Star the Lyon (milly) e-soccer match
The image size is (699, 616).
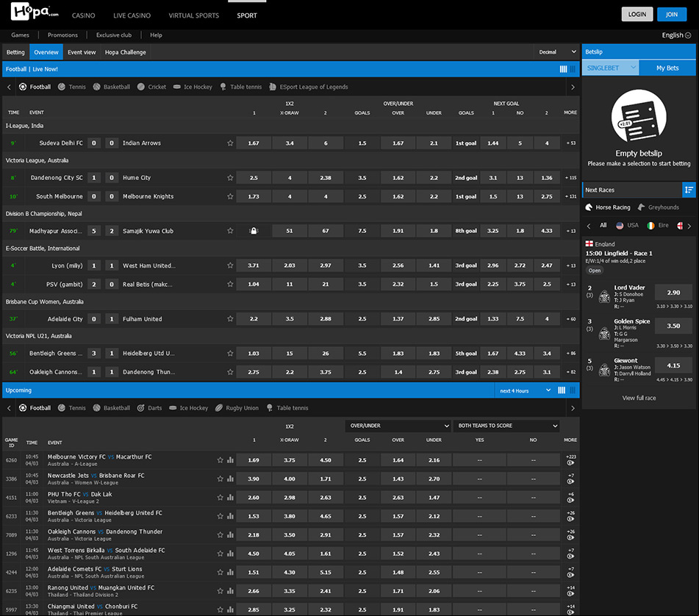coord(230,265)
